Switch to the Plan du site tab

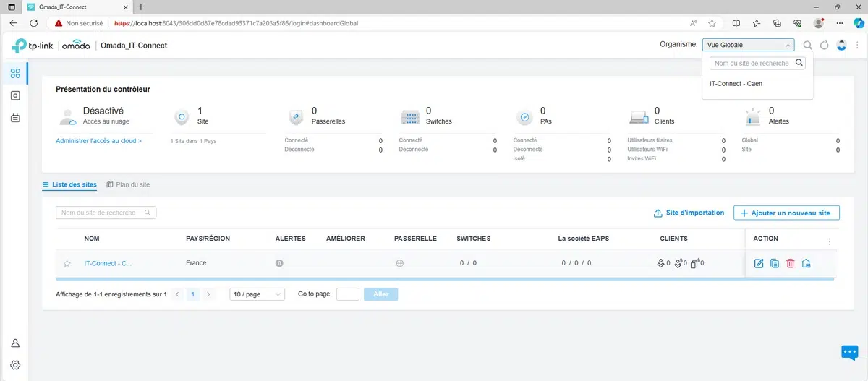(128, 185)
